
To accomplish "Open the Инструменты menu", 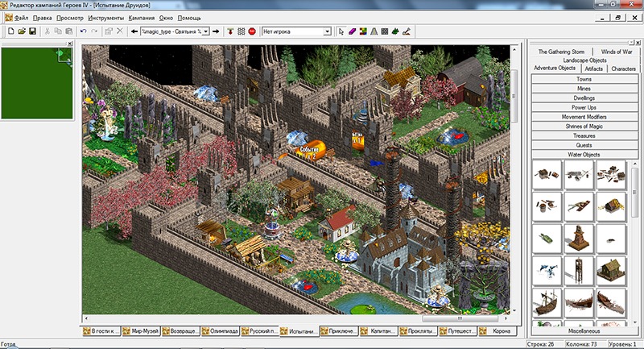I will pyautogui.click(x=105, y=18).
